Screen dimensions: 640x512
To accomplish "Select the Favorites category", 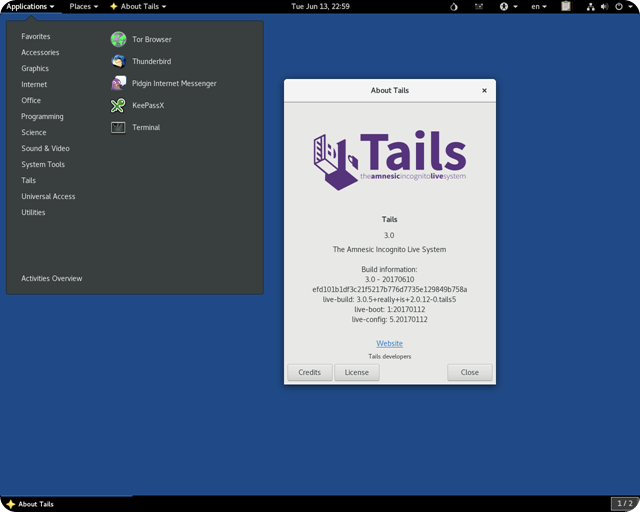I will tap(36, 36).
